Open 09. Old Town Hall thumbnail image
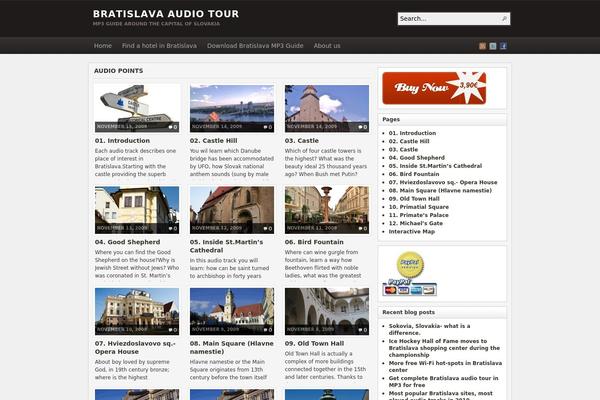The height and width of the screenshot is (400, 600). click(327, 311)
